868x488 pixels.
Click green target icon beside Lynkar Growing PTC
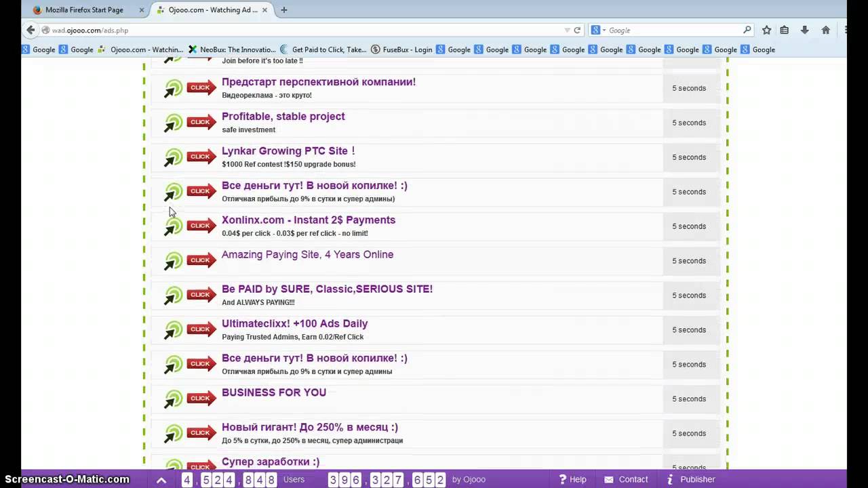[173, 158]
